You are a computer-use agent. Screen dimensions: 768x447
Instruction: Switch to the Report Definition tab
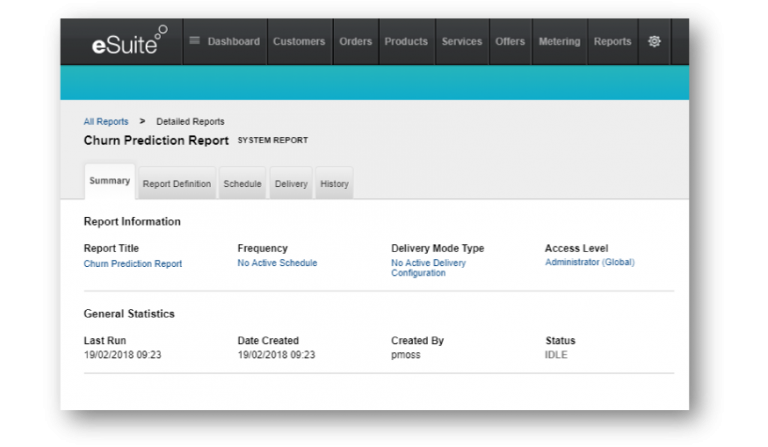click(177, 184)
